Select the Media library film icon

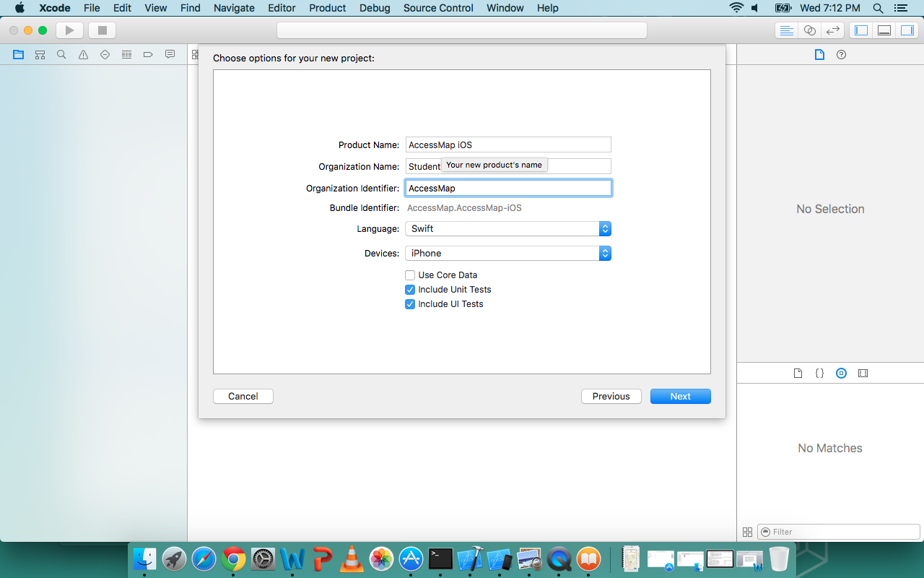click(x=863, y=373)
